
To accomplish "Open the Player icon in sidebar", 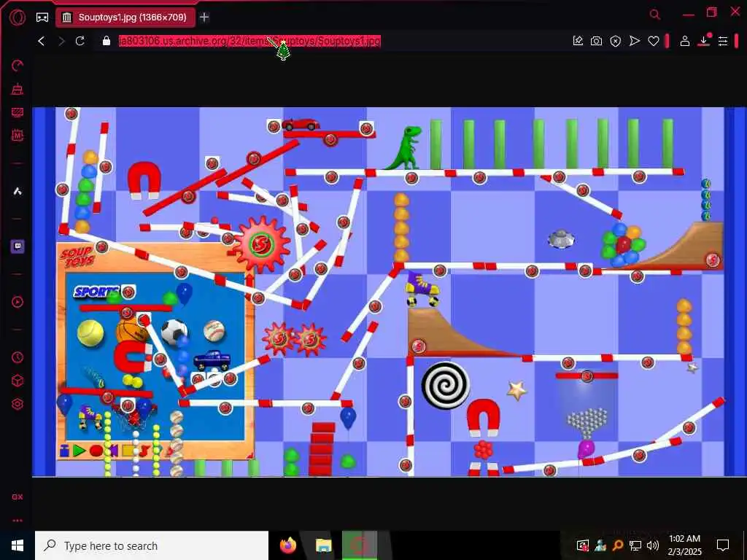I will point(18,302).
